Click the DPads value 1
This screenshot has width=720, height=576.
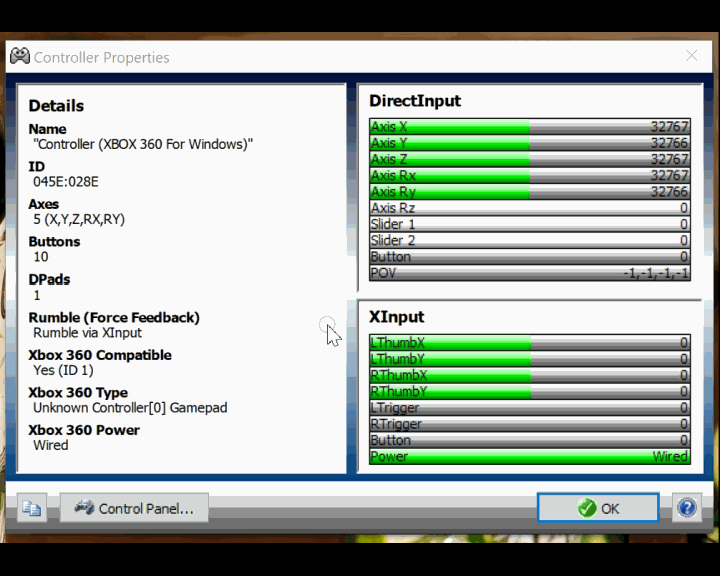point(37,295)
